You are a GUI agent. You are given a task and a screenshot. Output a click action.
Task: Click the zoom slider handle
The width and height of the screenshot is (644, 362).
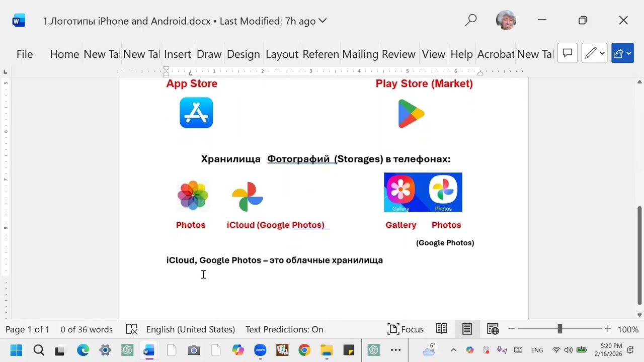click(x=559, y=329)
